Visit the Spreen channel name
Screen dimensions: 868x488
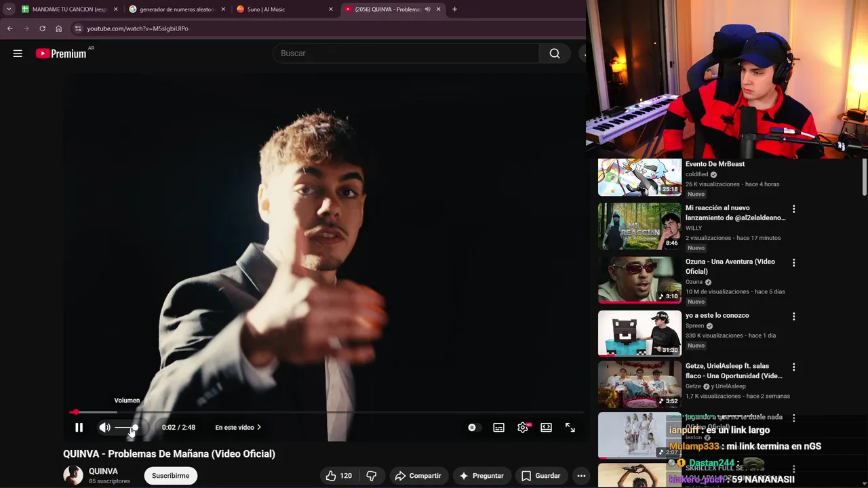point(694,326)
